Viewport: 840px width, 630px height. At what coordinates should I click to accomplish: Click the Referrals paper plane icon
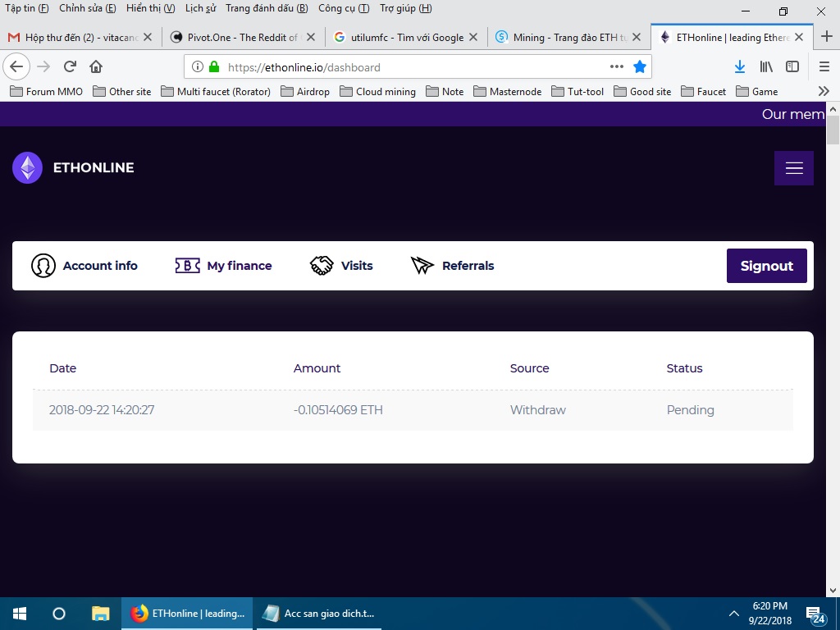tap(422, 266)
